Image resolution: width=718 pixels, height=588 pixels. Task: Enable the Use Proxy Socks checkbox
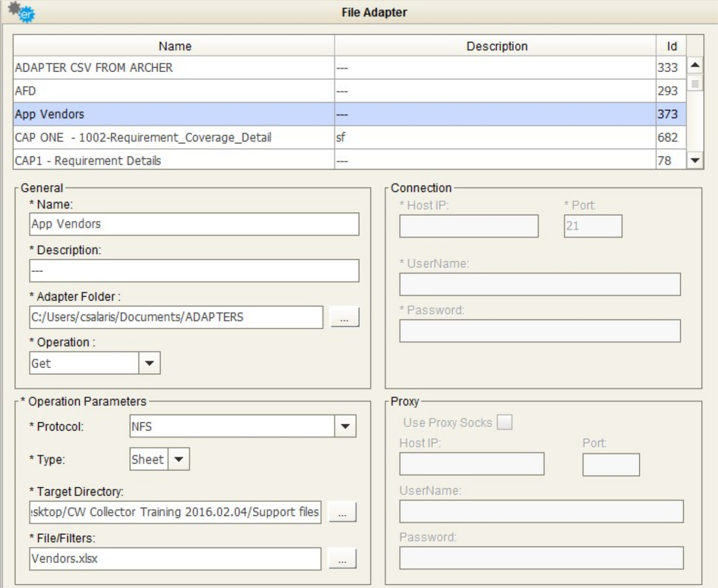[x=504, y=422]
